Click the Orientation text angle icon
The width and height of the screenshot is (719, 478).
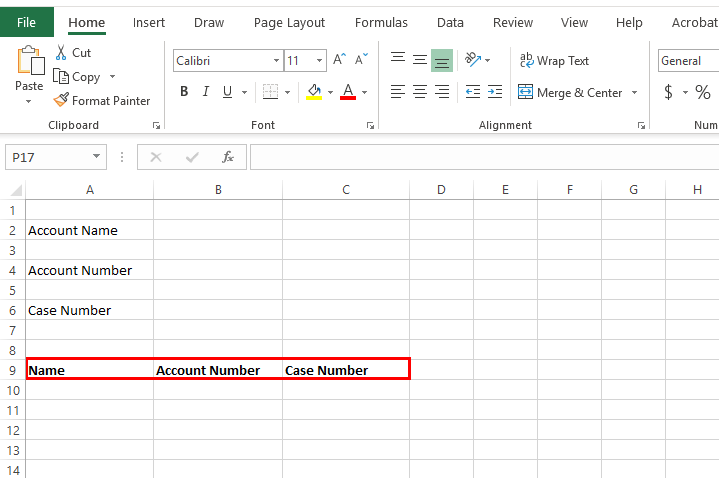coord(473,60)
